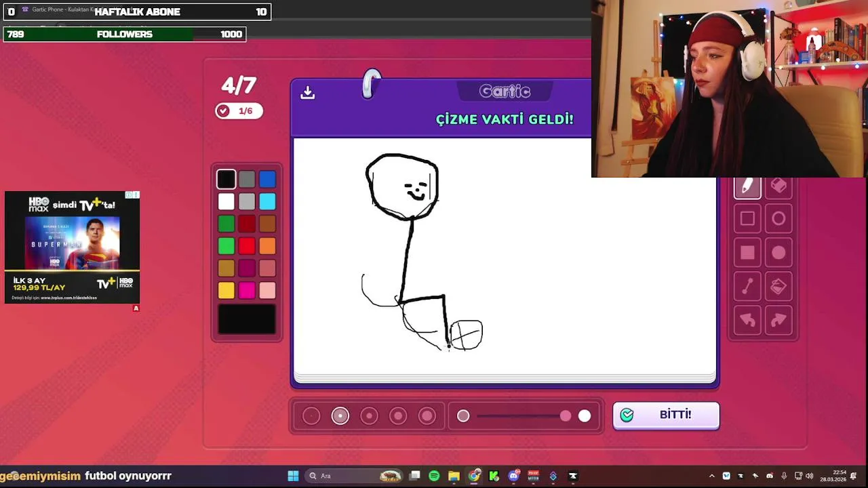Open the volume control in tray
The image size is (868, 488).
[x=809, y=476]
